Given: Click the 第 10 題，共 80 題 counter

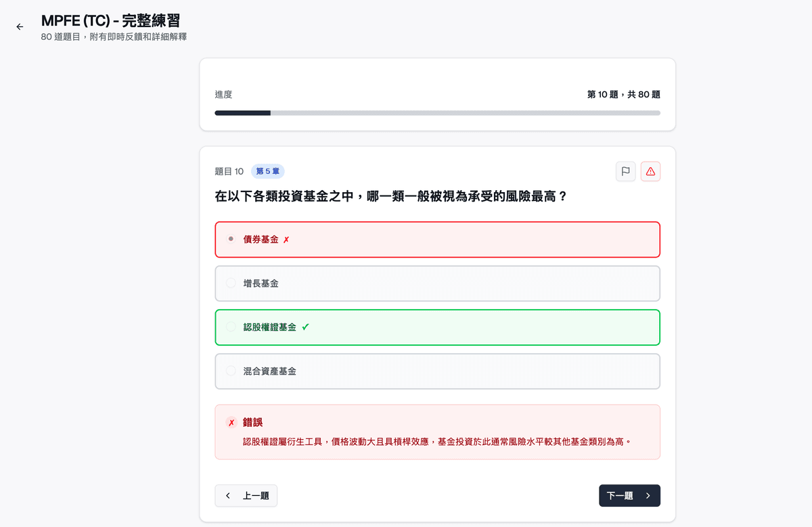Looking at the screenshot, I should pos(624,94).
